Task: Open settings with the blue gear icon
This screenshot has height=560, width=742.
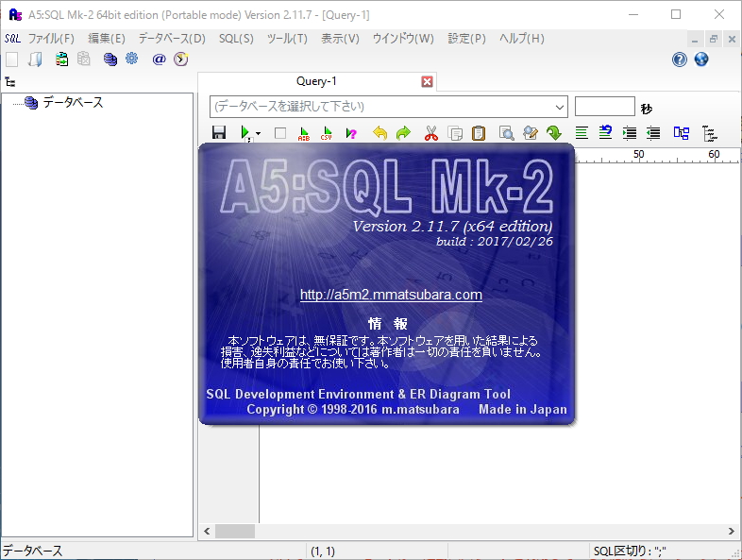Action: point(132,59)
